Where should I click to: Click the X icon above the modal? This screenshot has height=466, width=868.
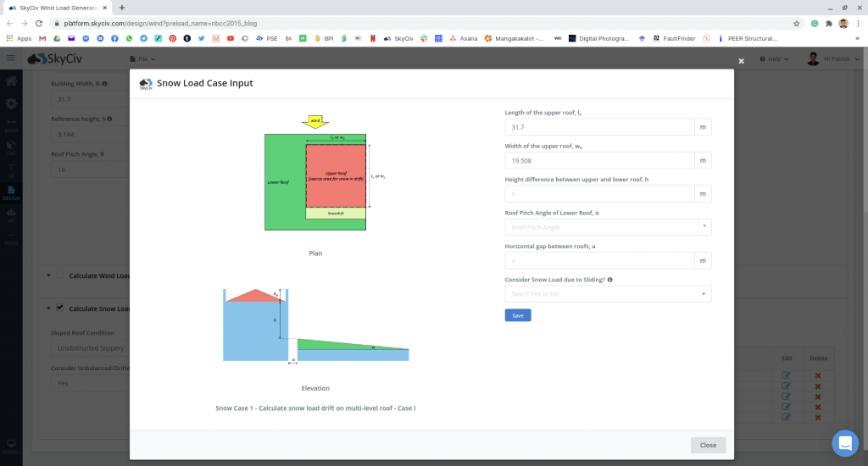[x=741, y=61]
